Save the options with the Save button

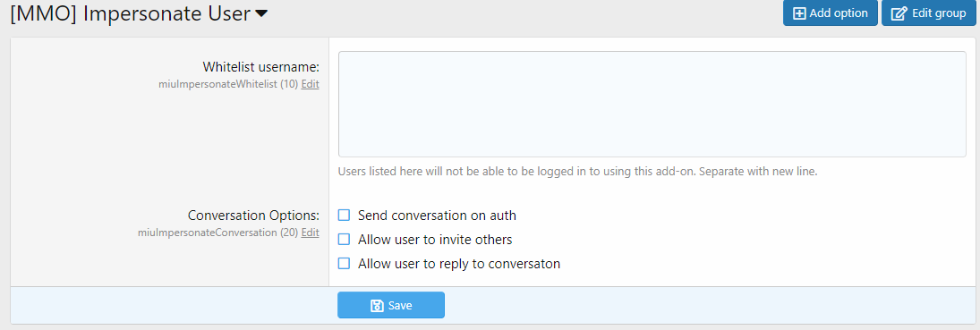tap(391, 305)
